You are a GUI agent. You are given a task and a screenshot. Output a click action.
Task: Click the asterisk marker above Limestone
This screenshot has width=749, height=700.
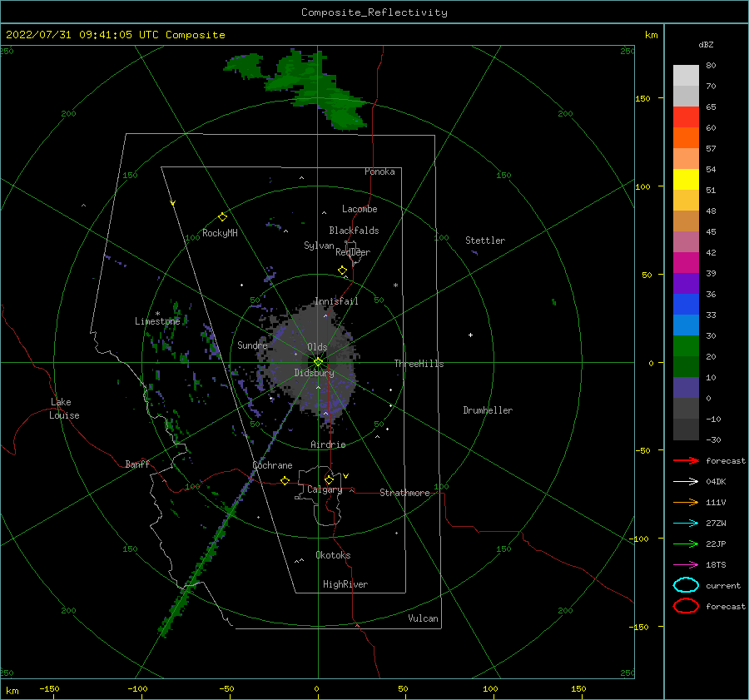pos(157,314)
